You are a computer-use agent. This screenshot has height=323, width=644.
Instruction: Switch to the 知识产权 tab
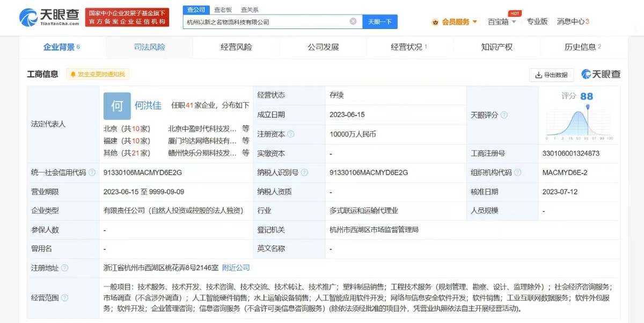point(496,47)
